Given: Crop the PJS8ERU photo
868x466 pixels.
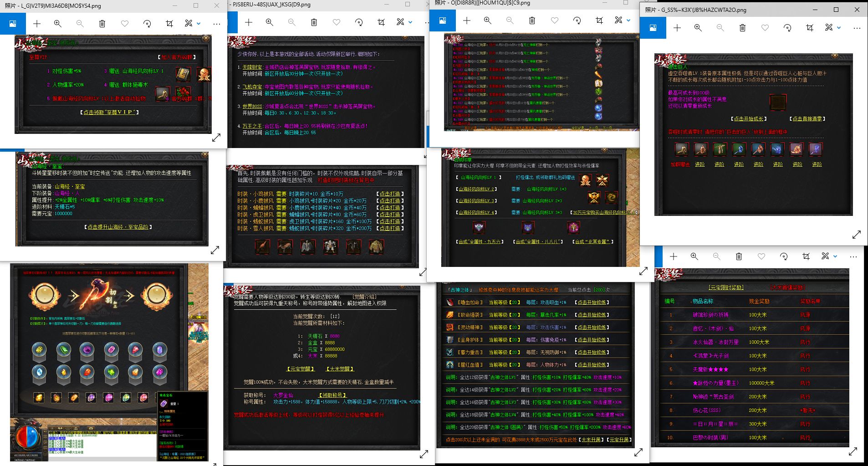Looking at the screenshot, I should pyautogui.click(x=381, y=22).
